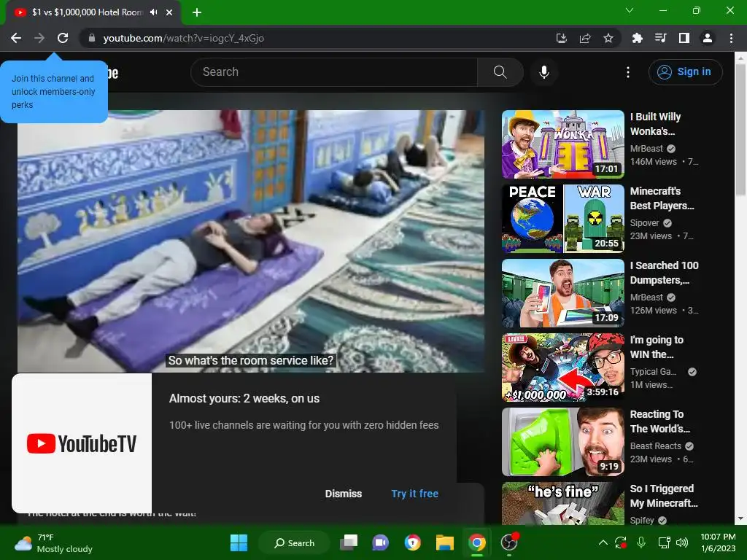Open Chrome extensions puzzle icon

pos(637,38)
